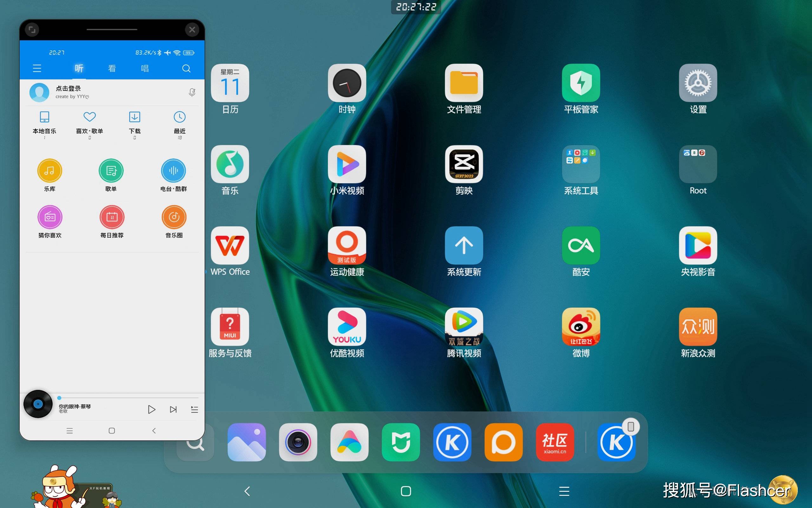Switch to the 看 tab
Screen dimensions: 812x508
(112, 69)
